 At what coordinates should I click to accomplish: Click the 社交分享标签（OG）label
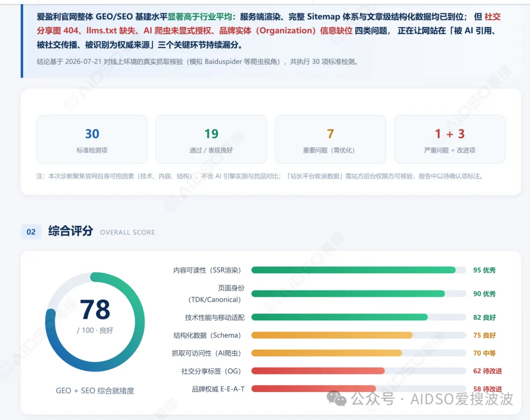[211, 371]
